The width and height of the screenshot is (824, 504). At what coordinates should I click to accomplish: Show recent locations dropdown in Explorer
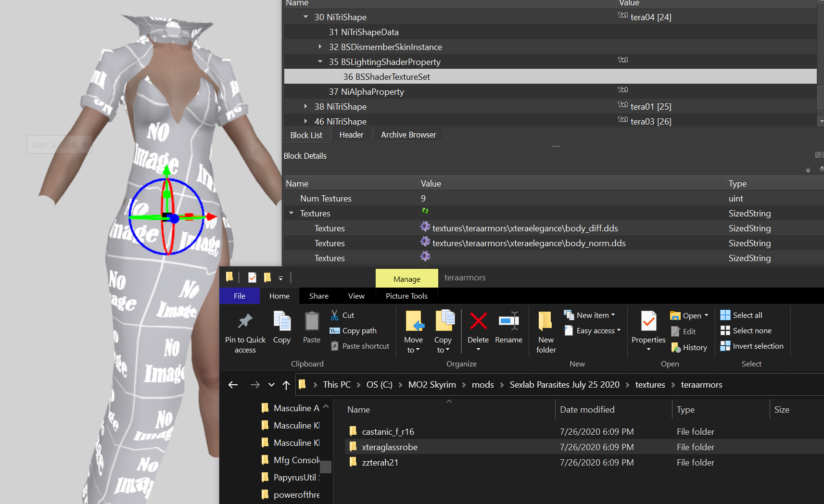pos(271,385)
